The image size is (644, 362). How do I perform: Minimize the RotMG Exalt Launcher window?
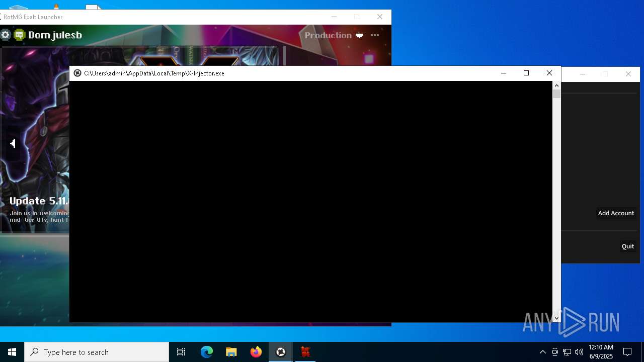(334, 17)
